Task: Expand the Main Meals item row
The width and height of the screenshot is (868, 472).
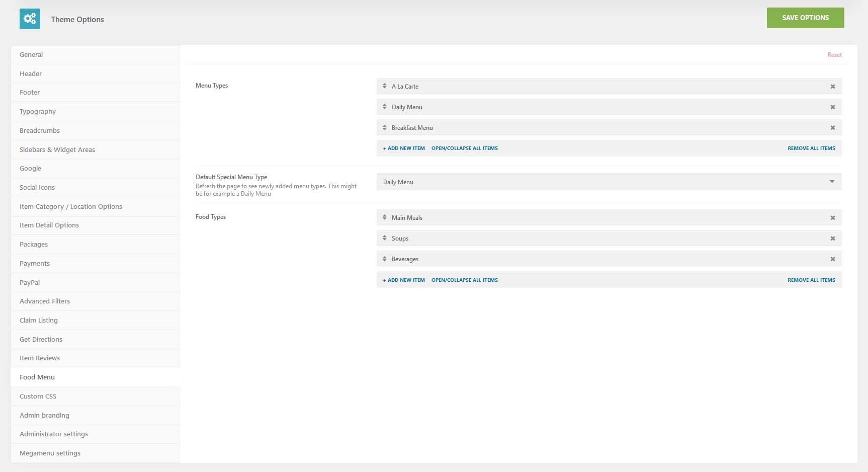Action: tap(609, 217)
